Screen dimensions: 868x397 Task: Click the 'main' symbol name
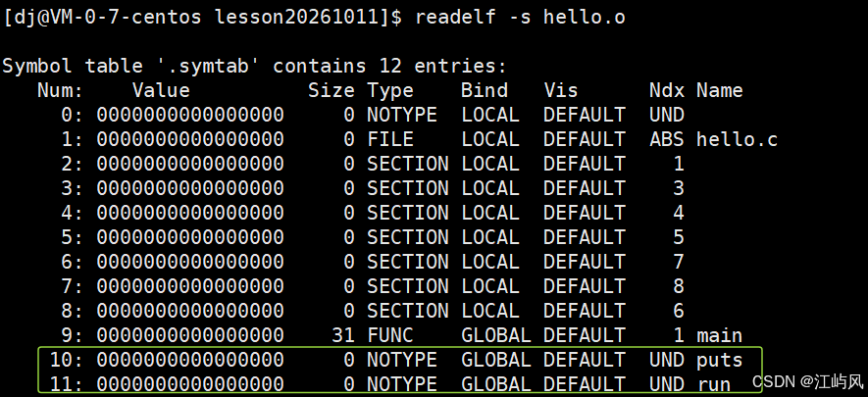coord(720,335)
